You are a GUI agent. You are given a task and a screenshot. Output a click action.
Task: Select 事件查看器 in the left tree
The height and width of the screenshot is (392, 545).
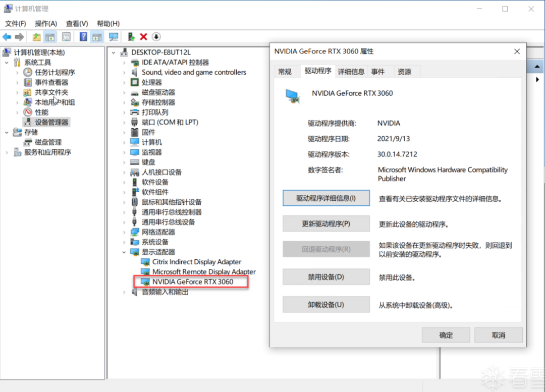[51, 82]
